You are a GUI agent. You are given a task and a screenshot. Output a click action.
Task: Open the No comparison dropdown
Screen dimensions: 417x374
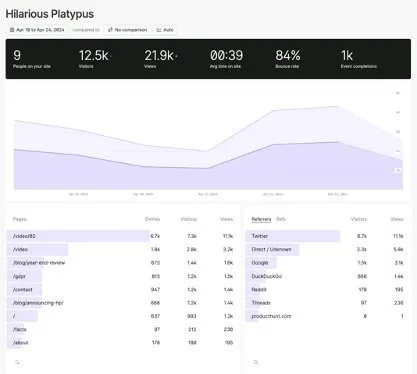coord(127,30)
